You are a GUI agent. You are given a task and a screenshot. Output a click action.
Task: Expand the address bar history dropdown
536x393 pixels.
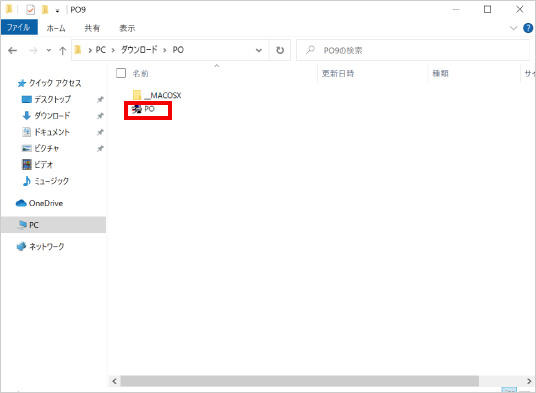(x=259, y=50)
